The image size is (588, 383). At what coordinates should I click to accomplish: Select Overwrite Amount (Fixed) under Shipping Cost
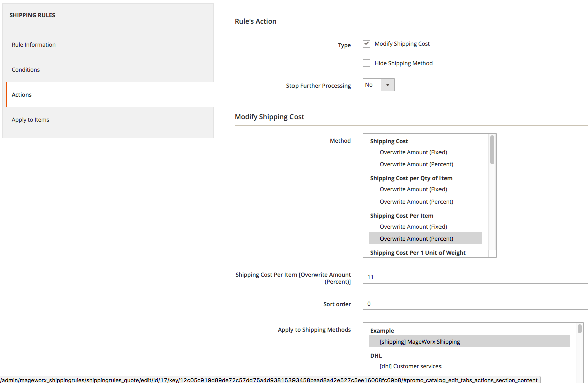[x=413, y=152]
